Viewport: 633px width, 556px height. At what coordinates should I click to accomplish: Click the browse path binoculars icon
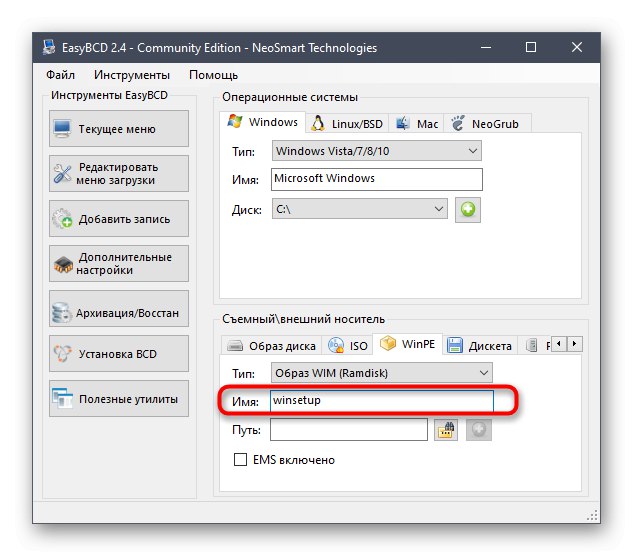coord(446,430)
